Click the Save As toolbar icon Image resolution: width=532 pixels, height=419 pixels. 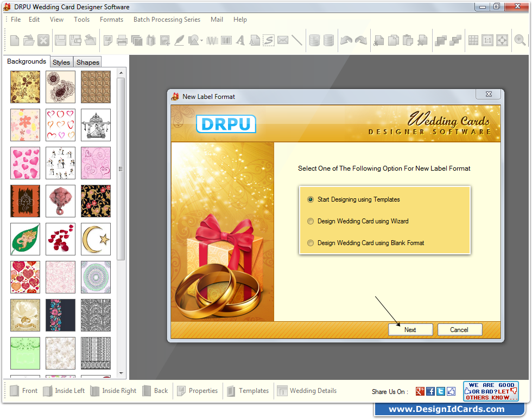click(x=75, y=40)
